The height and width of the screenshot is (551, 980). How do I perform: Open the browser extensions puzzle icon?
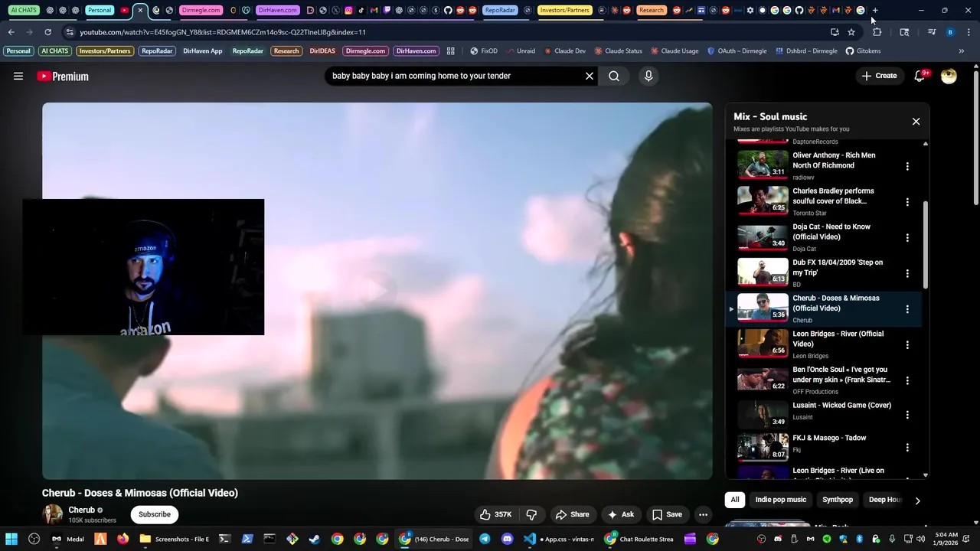click(x=877, y=32)
